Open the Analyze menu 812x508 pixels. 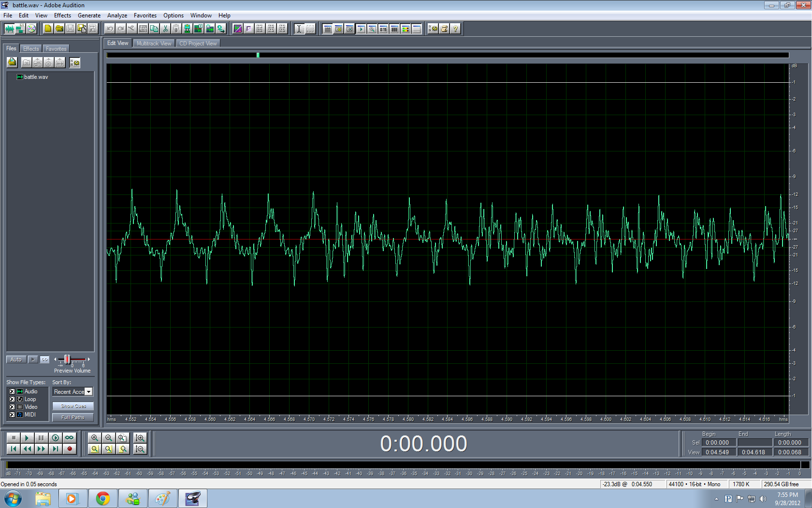117,15
